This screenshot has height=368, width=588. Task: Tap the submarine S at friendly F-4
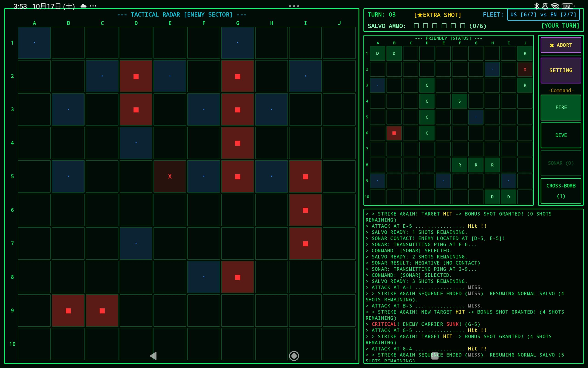[x=459, y=101]
